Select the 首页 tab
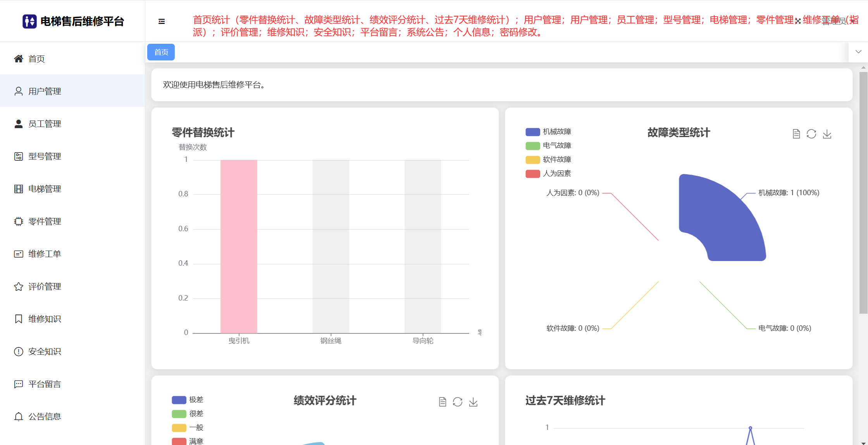The image size is (868, 445). 161,52
